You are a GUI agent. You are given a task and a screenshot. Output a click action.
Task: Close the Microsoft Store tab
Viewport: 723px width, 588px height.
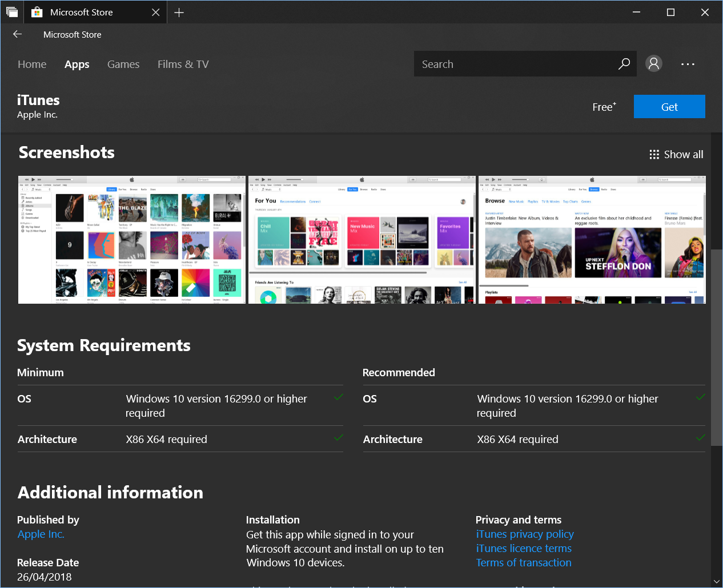155,13
